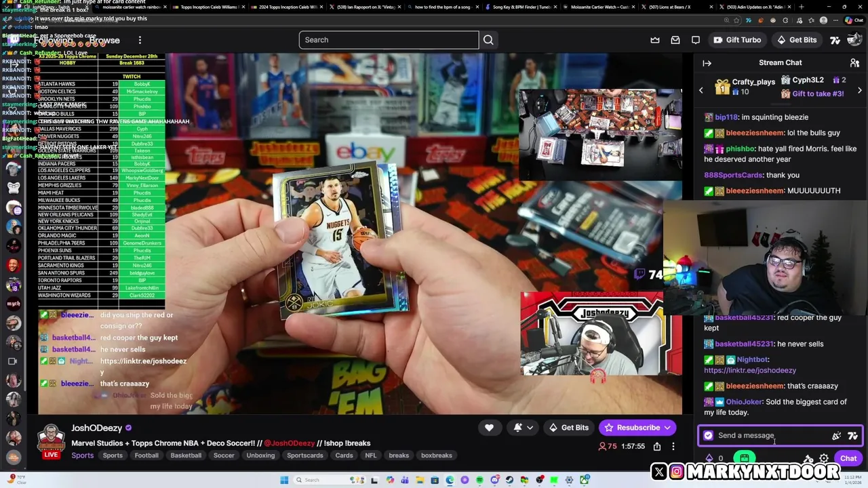This screenshot has width=868, height=488.
Task: Open the top bar more options menu
Action: [x=140, y=40]
